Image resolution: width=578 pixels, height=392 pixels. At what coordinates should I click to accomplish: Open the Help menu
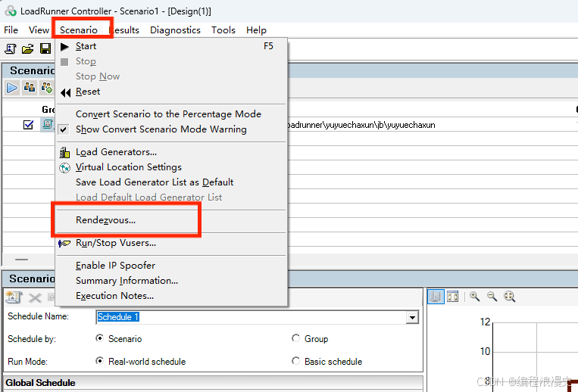pos(256,30)
